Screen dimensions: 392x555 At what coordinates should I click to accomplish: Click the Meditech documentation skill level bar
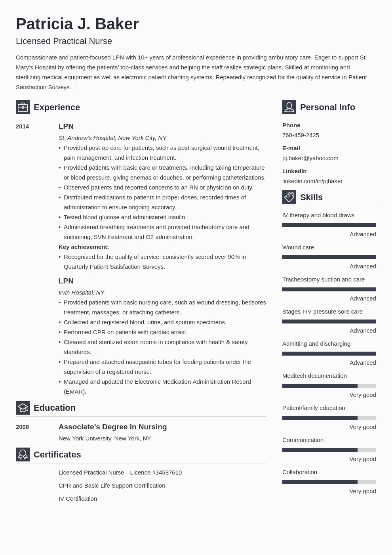[329, 386]
